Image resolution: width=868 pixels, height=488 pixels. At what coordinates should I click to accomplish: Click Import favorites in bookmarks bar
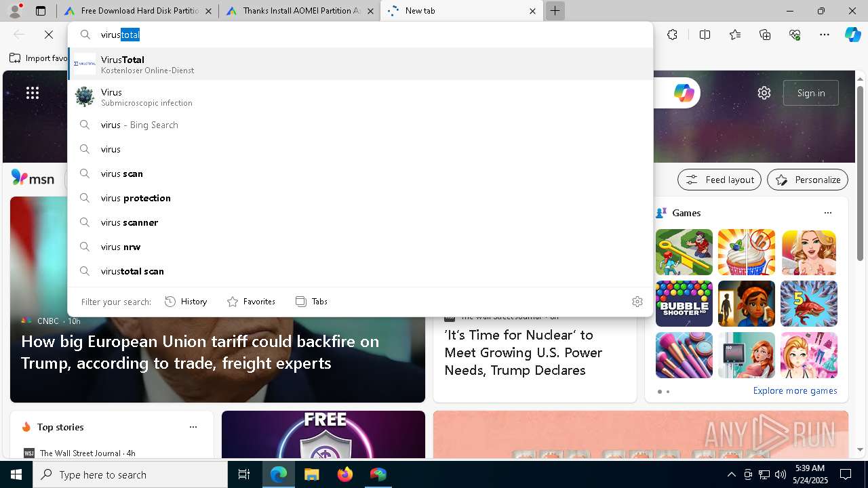tap(39, 58)
